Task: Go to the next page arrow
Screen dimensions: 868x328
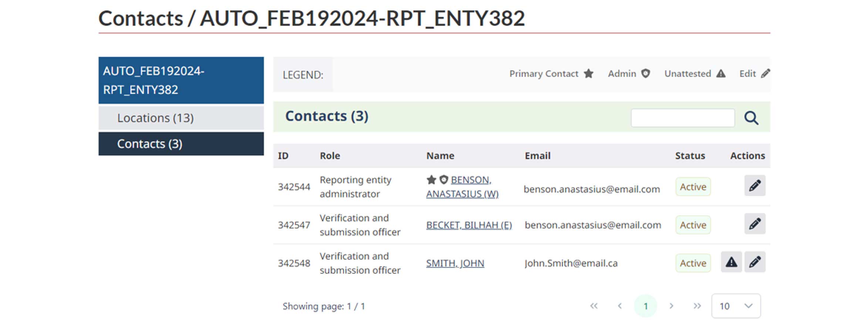Action: pos(671,306)
